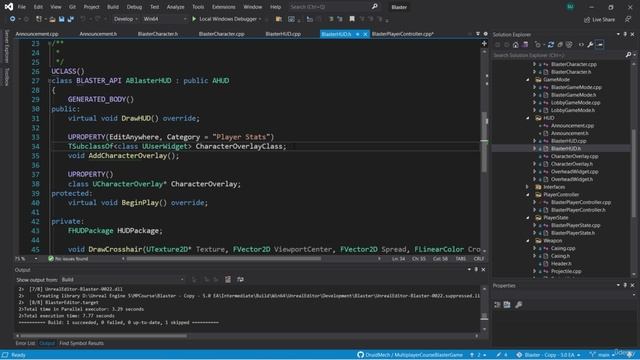Image resolution: width=640 pixels, height=360 pixels.
Task: Click the Show All Files icon
Action: (569, 44)
